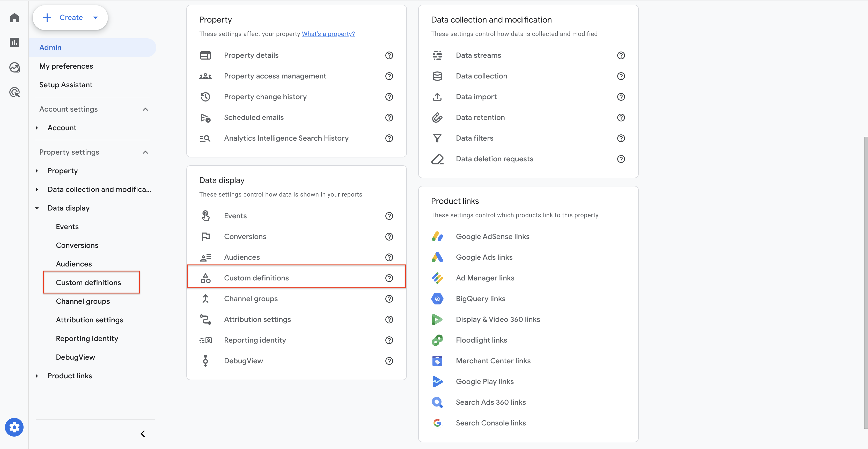868x449 pixels.
Task: Open the Explore icon in left rail
Action: 14,67
